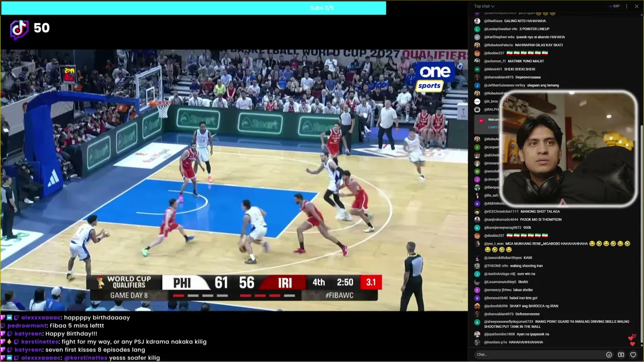Click the #FIBAWC hashtag on scoreboard
Viewport: 644px width, 362px height.
339,296
